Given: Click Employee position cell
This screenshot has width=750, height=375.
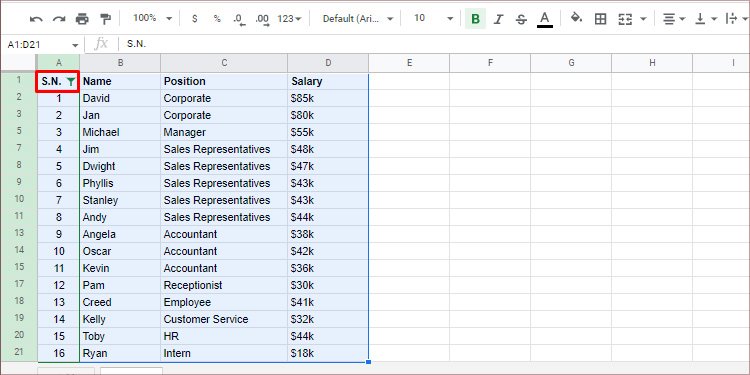Looking at the screenshot, I should (224, 302).
